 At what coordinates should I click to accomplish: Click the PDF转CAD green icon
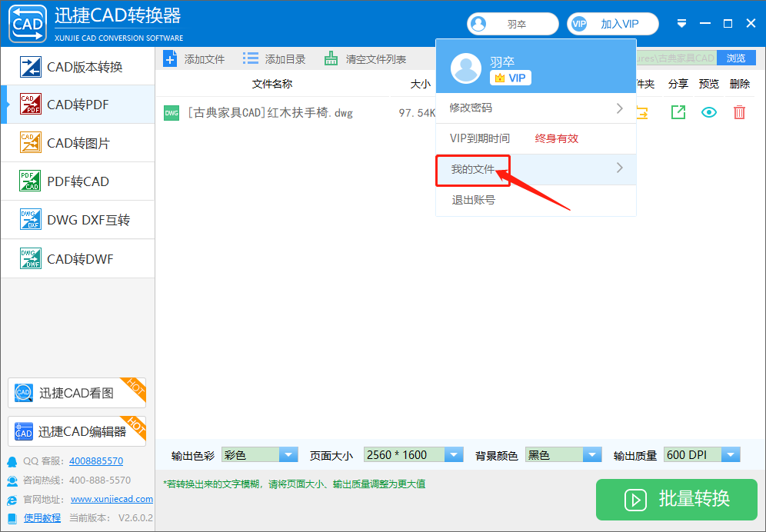30,181
